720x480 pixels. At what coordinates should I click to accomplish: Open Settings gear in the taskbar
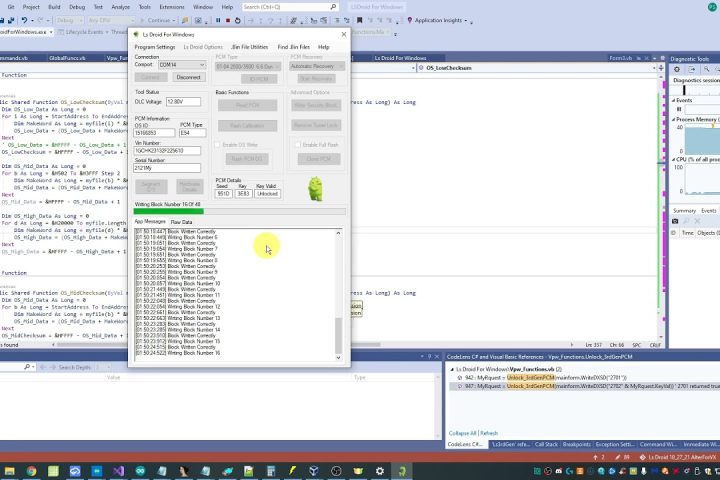coord(380,471)
